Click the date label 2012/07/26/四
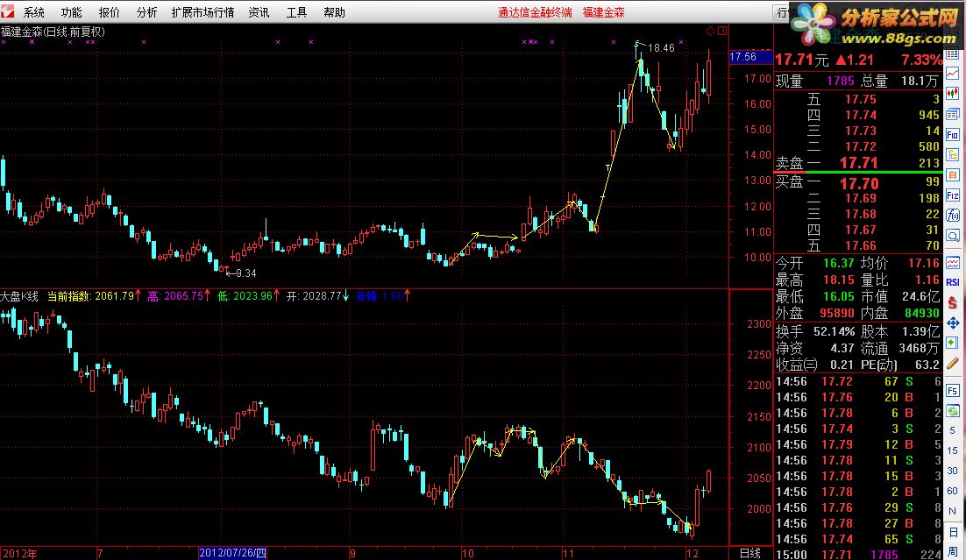The width and height of the screenshot is (966, 560). click(233, 553)
